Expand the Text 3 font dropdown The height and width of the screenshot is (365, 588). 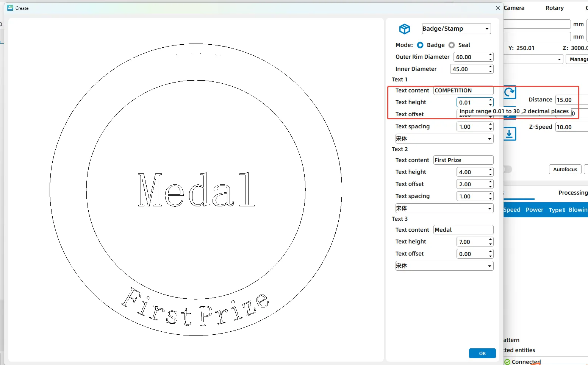(489, 266)
